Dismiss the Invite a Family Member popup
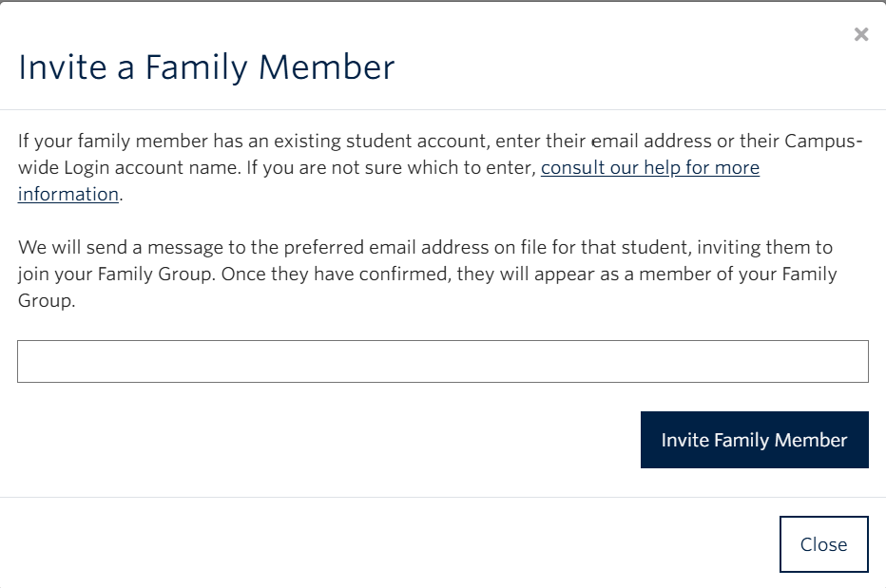 click(861, 34)
